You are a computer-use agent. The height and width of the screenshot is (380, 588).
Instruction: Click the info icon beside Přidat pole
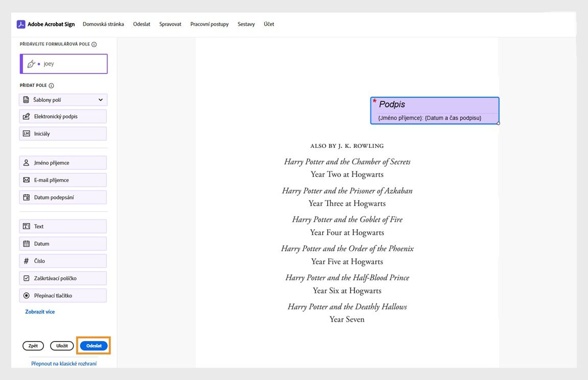(51, 85)
